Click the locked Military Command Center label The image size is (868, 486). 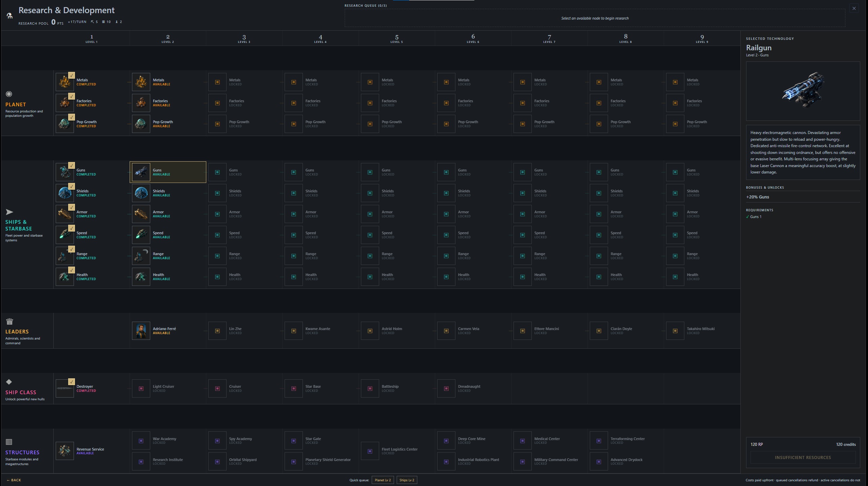tap(556, 460)
